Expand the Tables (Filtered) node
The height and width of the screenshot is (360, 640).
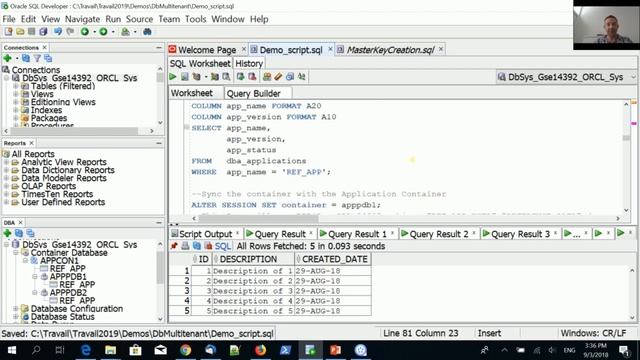[x=16, y=86]
